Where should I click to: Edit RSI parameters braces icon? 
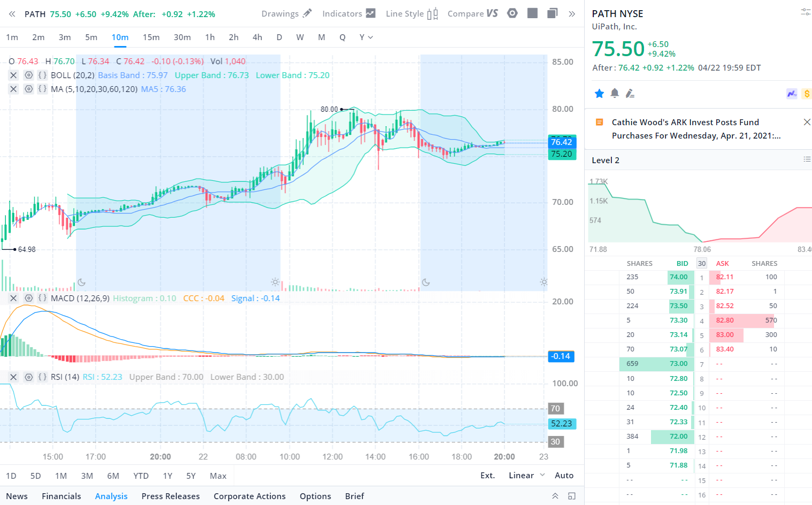click(42, 377)
